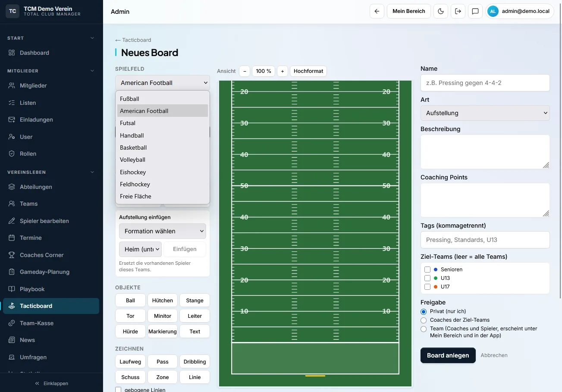Open the Formation wählen dropdown
Screen dimensions: 562x392
[163, 231]
